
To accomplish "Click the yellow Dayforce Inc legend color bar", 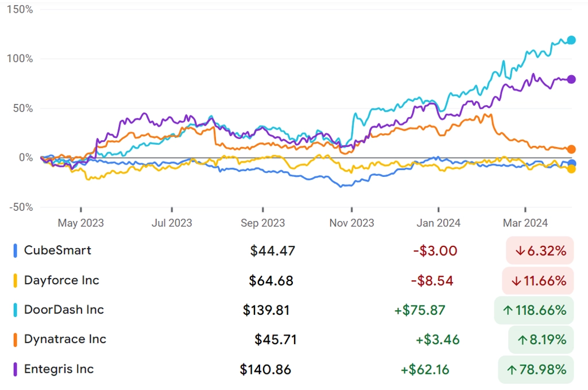I will tap(15, 280).
